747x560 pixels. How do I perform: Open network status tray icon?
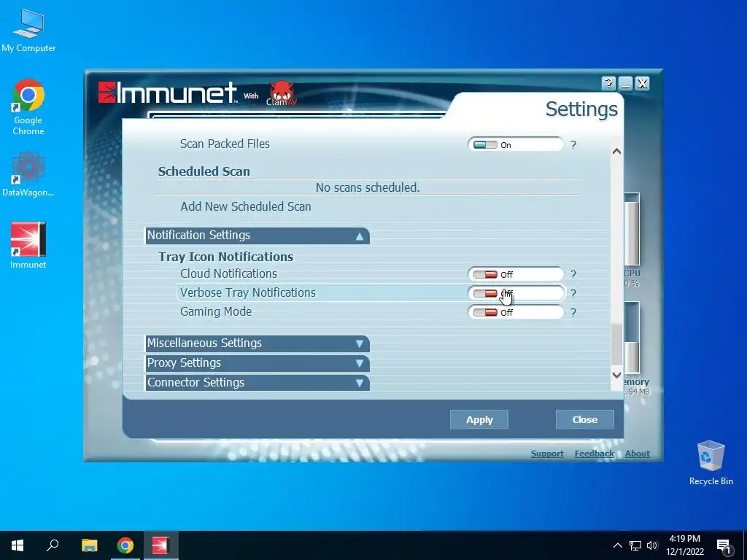pyautogui.click(x=635, y=545)
